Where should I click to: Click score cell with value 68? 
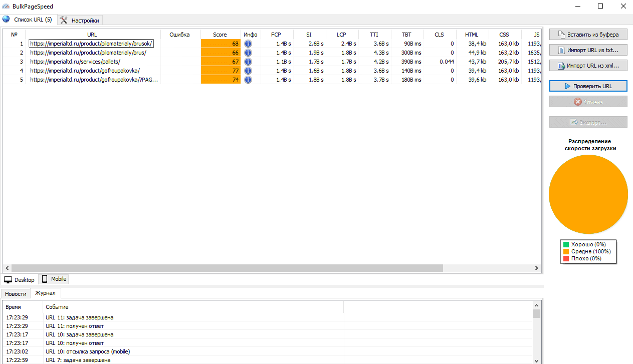(x=221, y=44)
